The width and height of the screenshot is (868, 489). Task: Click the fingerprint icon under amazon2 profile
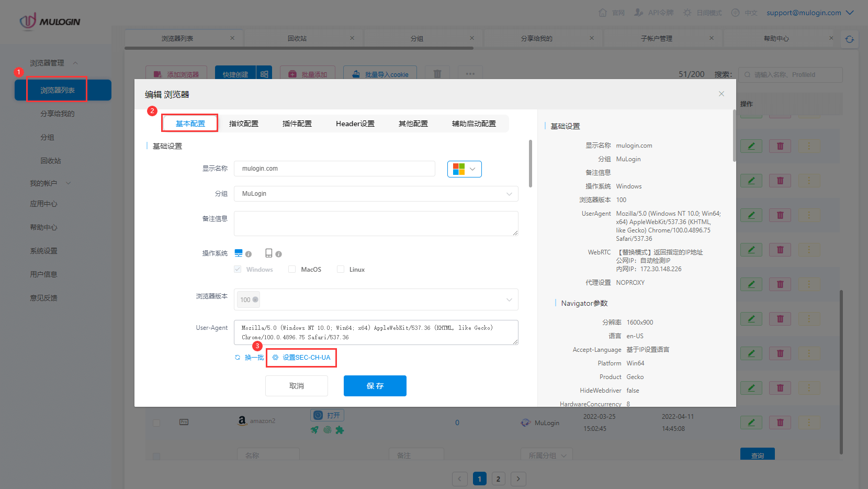pos(328,430)
